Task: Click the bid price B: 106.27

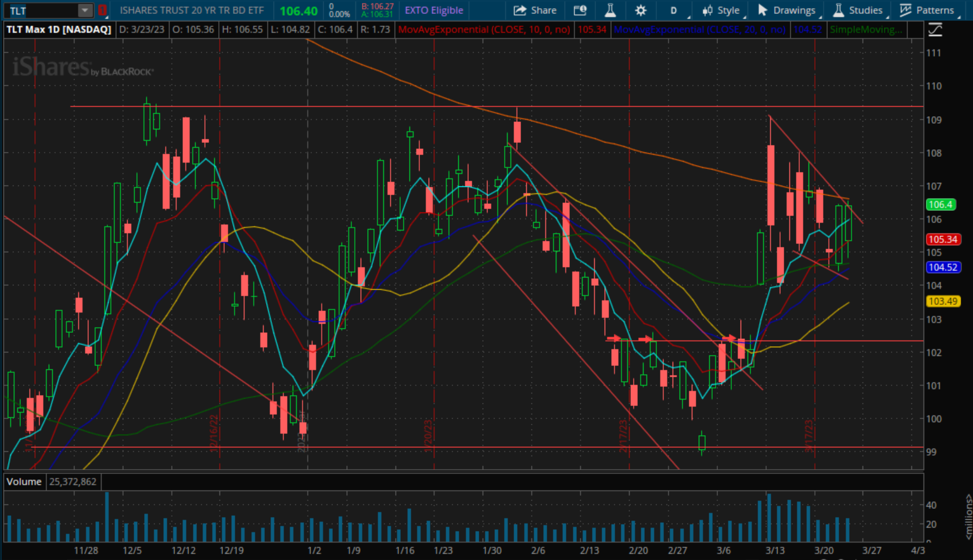Action: (x=378, y=6)
